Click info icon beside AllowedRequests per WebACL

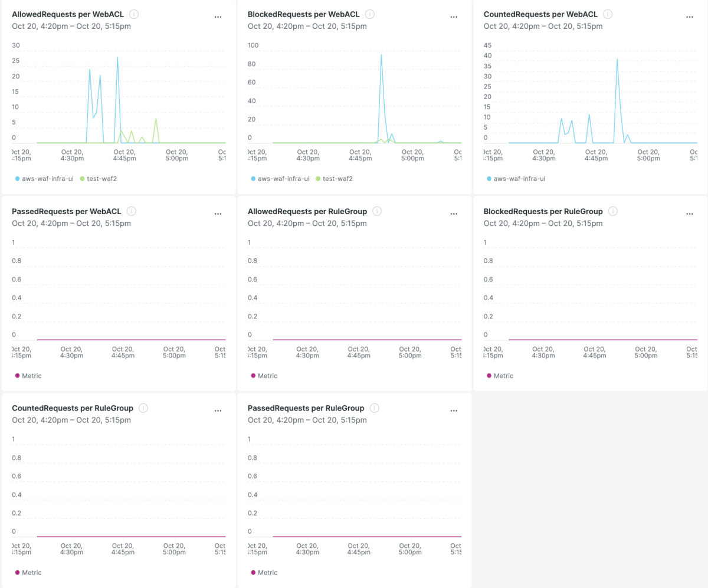click(x=134, y=14)
